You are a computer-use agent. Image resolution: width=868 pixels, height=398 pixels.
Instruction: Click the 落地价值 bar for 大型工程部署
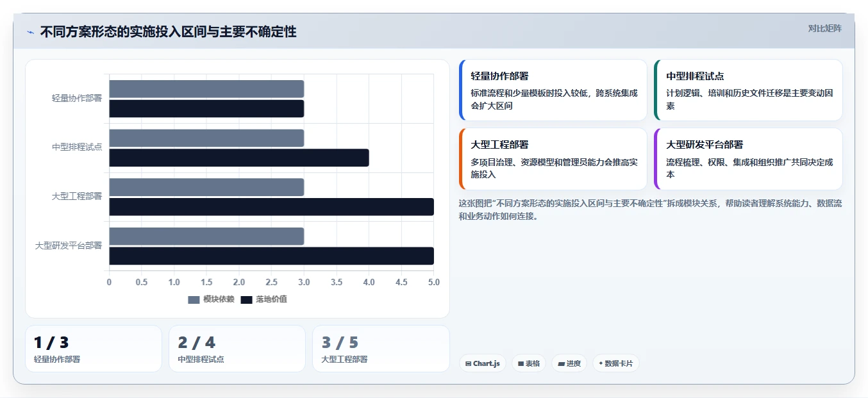[x=272, y=207]
